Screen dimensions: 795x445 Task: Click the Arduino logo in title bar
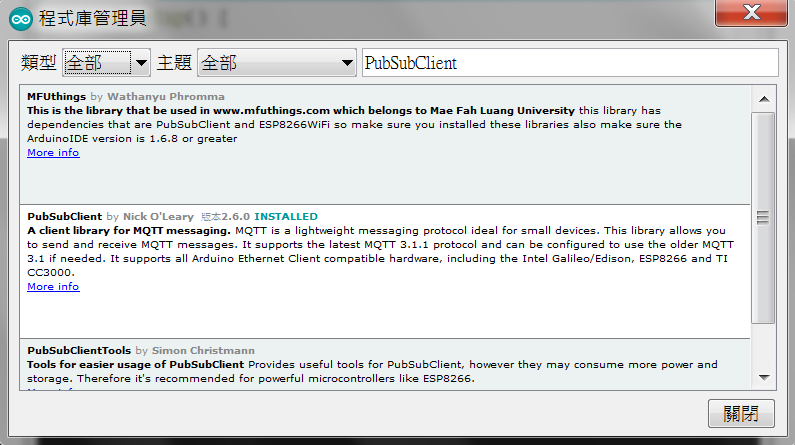[21, 19]
